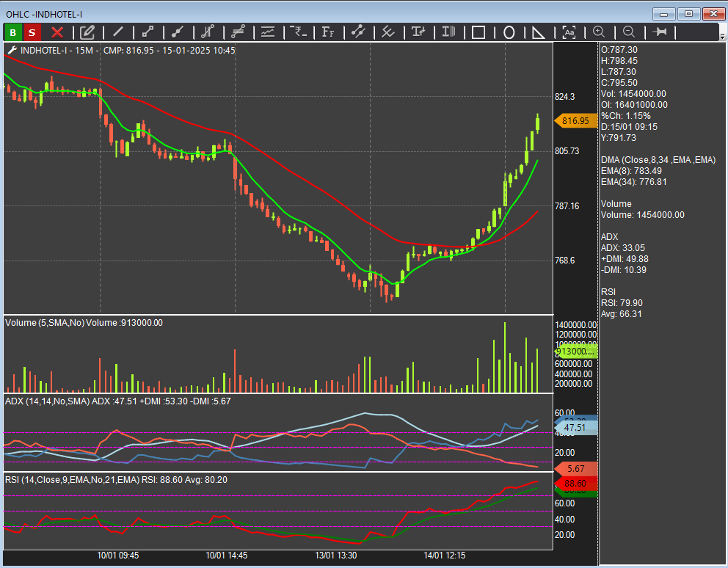The image size is (728, 568).
Task: Select the ray line drawing tool
Action: [178, 32]
